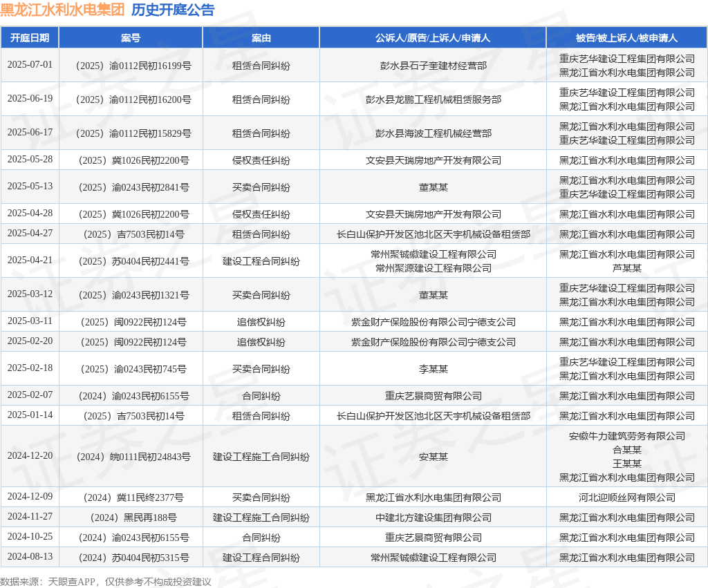Click plaintiff 中建北方建设集团有限公司
The height and width of the screenshot is (588, 708).
tap(433, 518)
